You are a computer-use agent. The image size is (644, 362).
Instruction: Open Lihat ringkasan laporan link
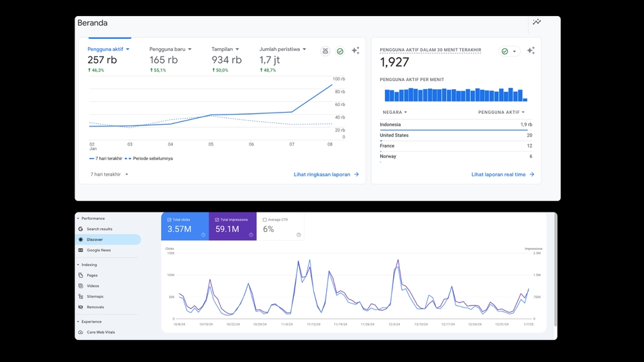(x=326, y=174)
